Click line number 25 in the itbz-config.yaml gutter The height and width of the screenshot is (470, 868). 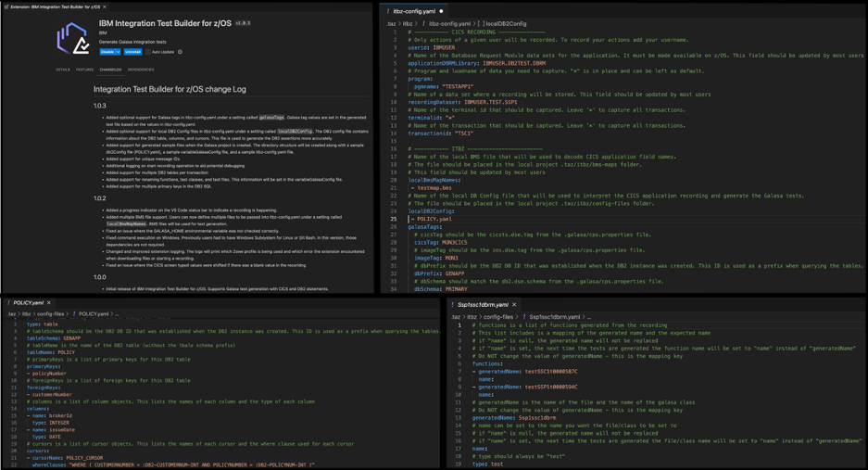[394, 219]
